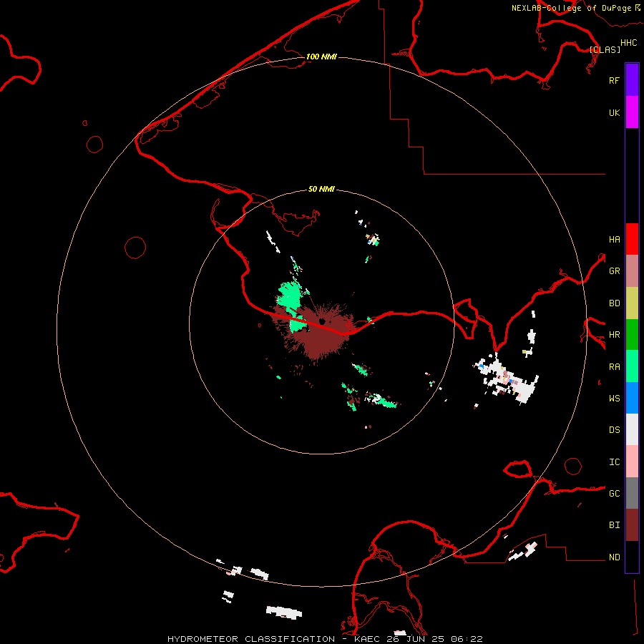
Task: Click the HA legend label
Action: [x=615, y=239]
